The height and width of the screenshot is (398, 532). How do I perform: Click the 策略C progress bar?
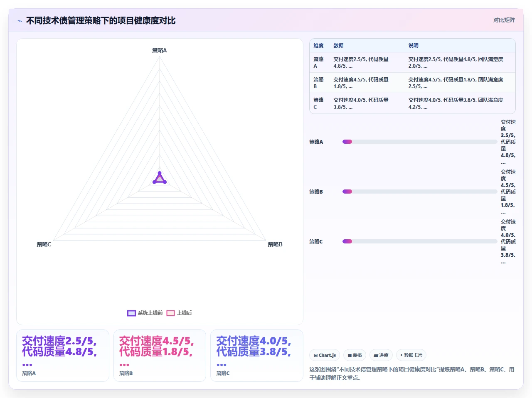420,241
